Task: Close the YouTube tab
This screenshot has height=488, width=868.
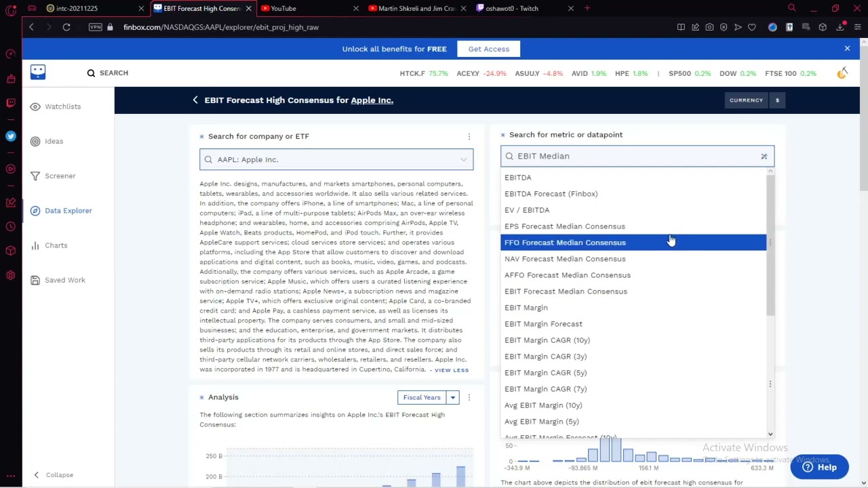Action: (x=356, y=8)
